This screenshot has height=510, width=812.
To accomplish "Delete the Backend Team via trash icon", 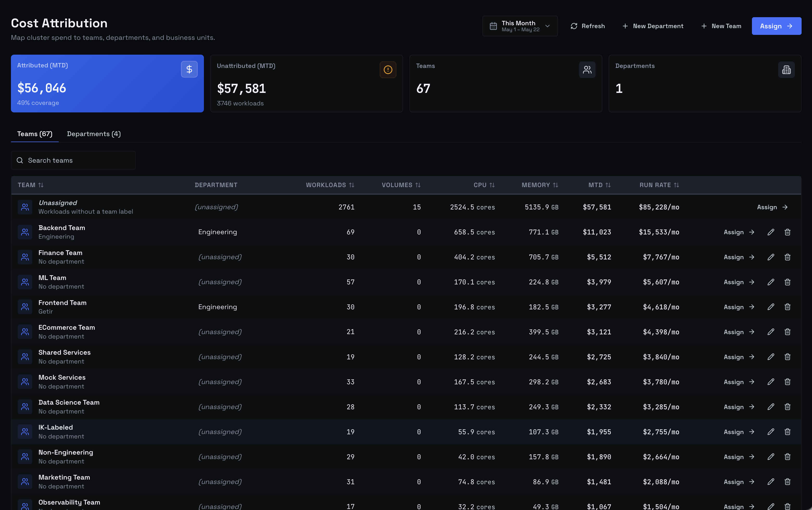I will coord(787,232).
